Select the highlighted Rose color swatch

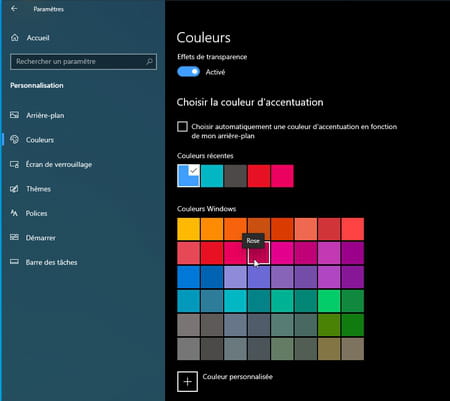[259, 253]
